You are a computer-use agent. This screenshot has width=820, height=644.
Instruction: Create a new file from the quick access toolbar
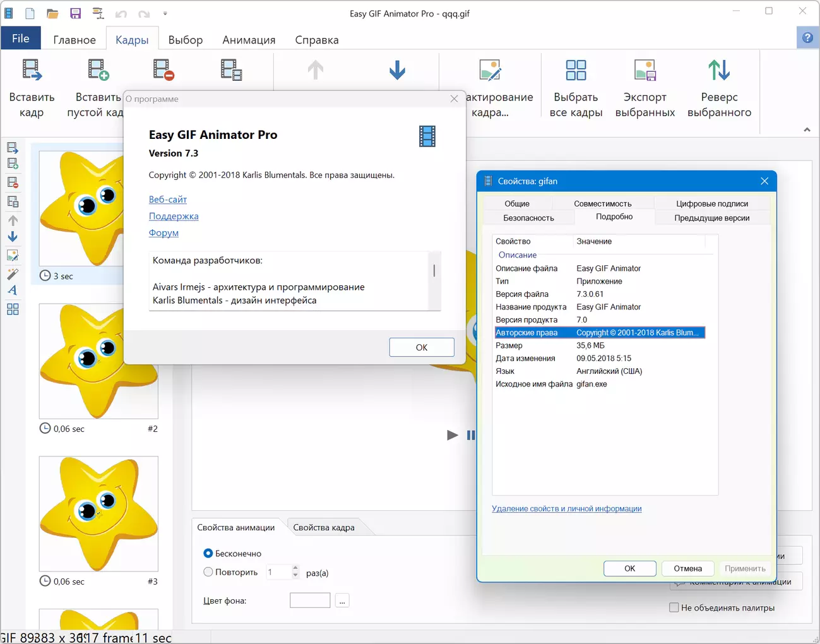coord(30,13)
